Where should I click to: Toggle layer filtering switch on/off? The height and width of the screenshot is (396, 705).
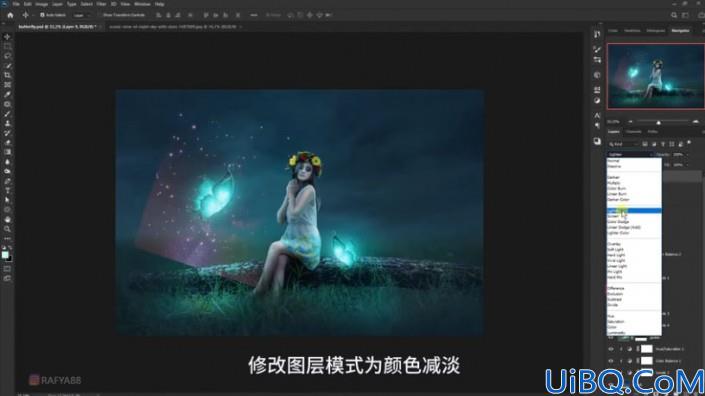(689, 143)
